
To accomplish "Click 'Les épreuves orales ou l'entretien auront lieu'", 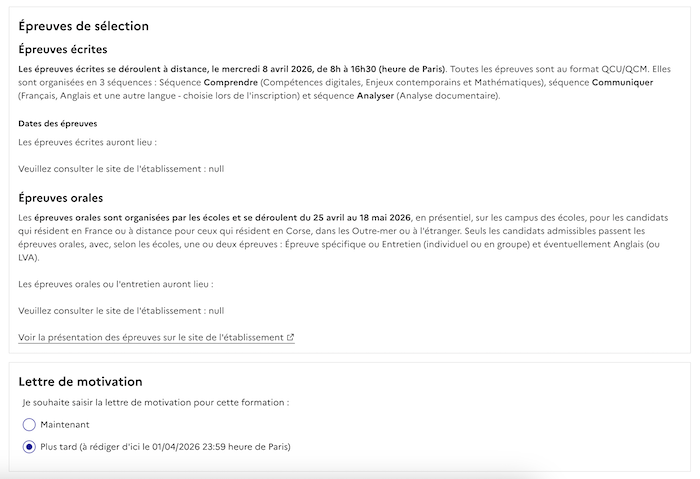I will 116,285.
